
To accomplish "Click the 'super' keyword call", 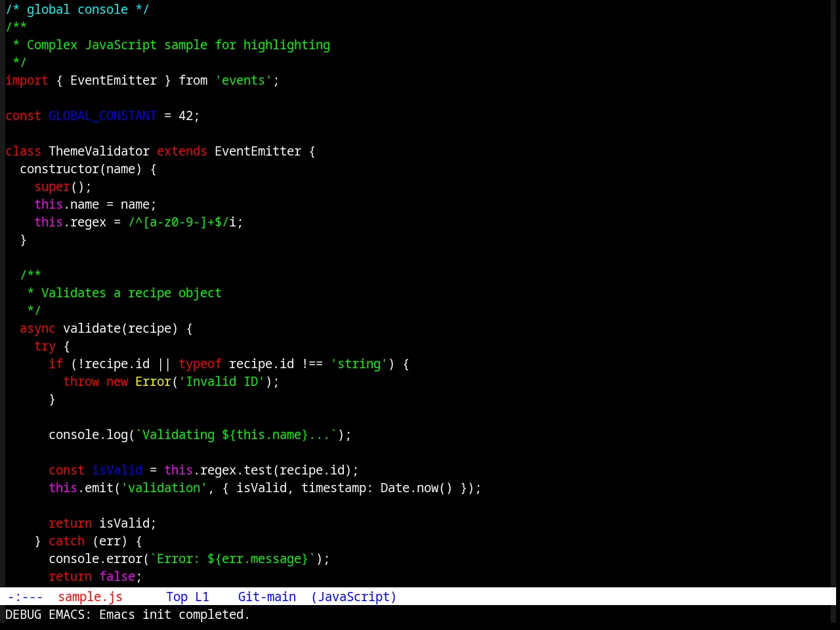I will (52, 186).
